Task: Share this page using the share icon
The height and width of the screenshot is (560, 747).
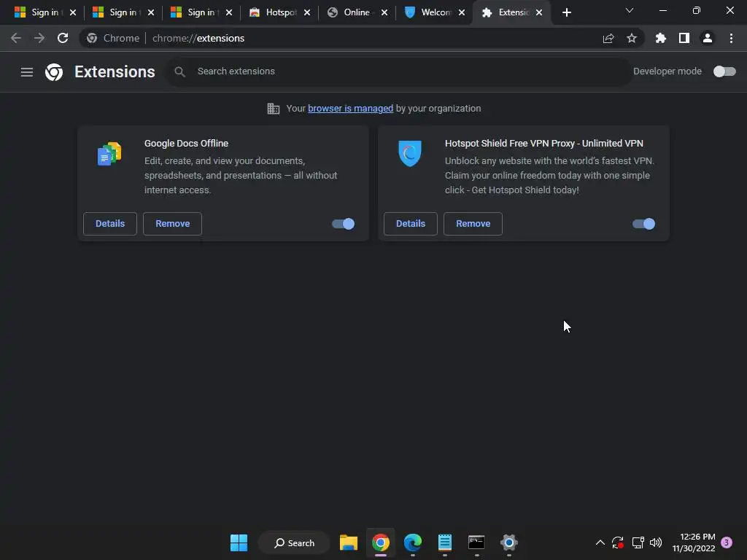Action: coord(608,38)
